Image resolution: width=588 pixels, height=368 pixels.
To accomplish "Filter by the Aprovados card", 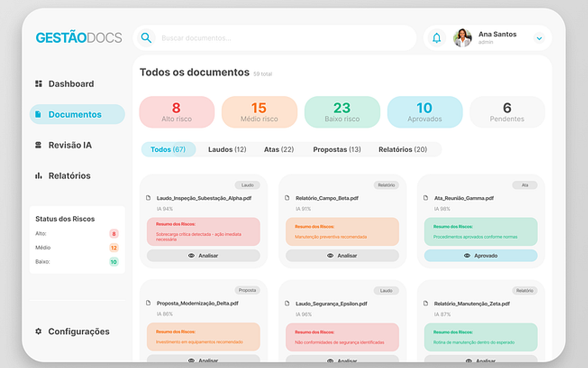I will 424,112.
